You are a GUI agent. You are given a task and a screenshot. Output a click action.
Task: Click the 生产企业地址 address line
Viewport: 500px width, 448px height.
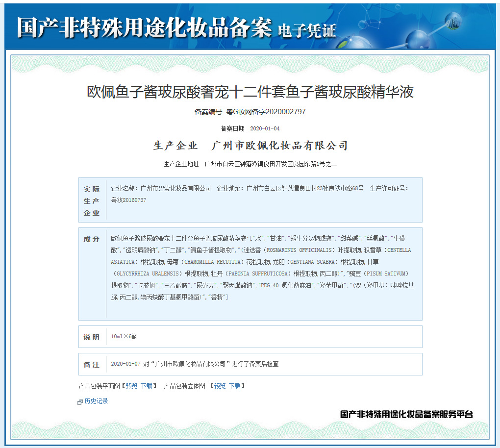click(250, 164)
